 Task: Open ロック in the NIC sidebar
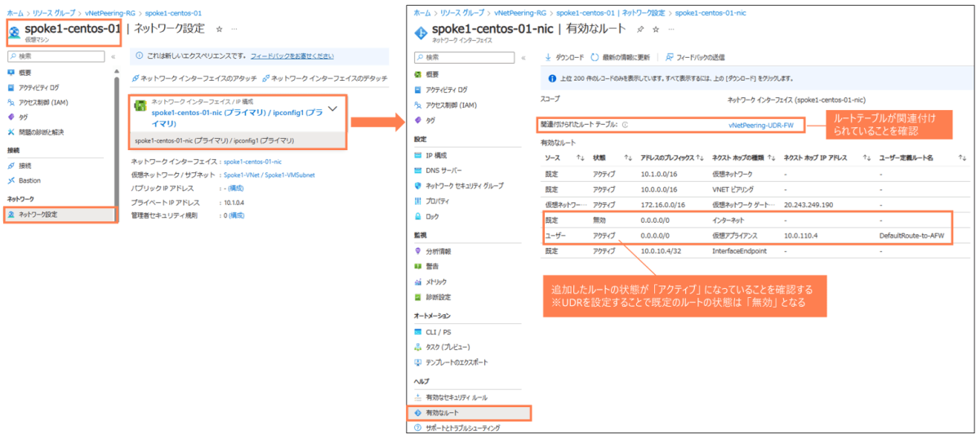(x=427, y=216)
